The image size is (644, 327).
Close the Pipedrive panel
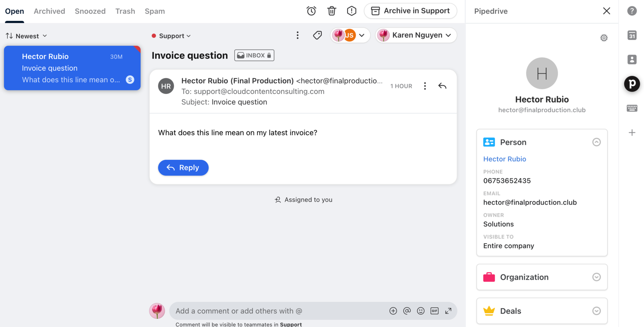pyautogui.click(x=607, y=11)
